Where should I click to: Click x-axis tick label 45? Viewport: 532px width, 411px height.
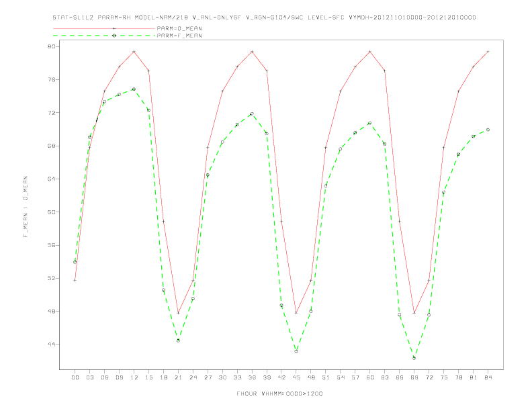coord(296,377)
